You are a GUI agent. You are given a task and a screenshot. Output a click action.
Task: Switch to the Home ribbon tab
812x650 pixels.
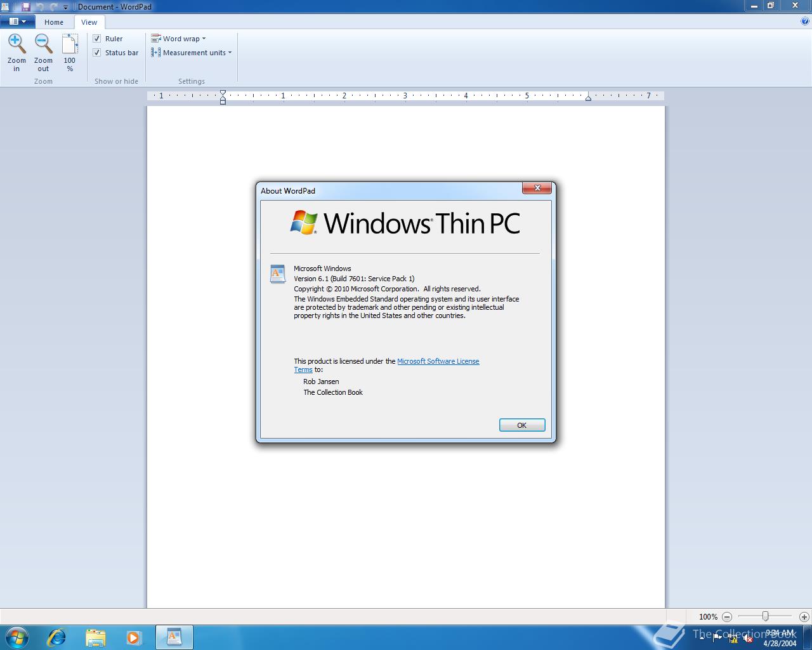(x=54, y=22)
